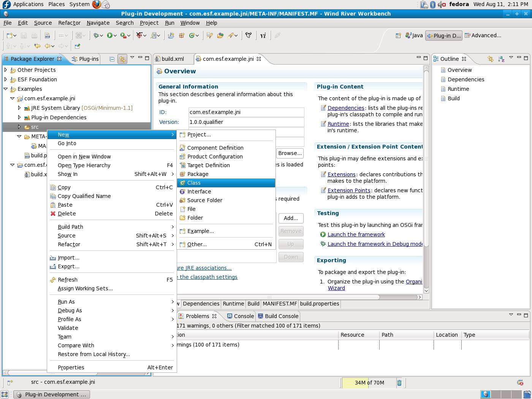
Task: Click the Run External Tools toolbox icon
Action: (123, 35)
